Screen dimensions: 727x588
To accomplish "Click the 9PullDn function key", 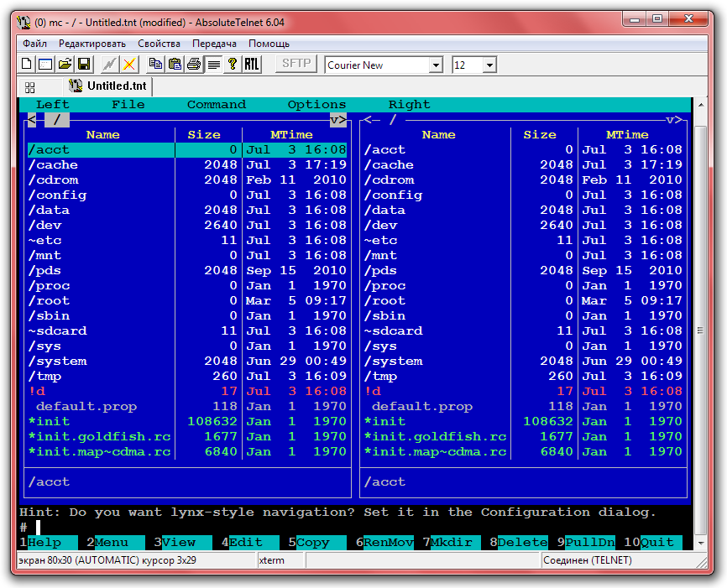I will click(586, 542).
